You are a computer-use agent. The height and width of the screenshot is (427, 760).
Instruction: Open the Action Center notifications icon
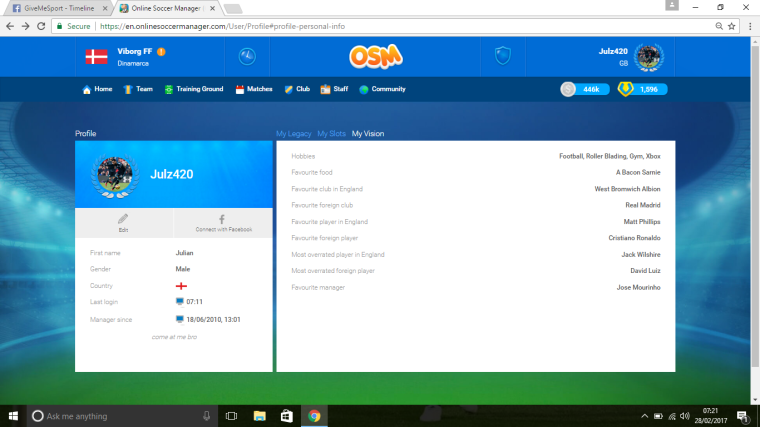(743, 416)
